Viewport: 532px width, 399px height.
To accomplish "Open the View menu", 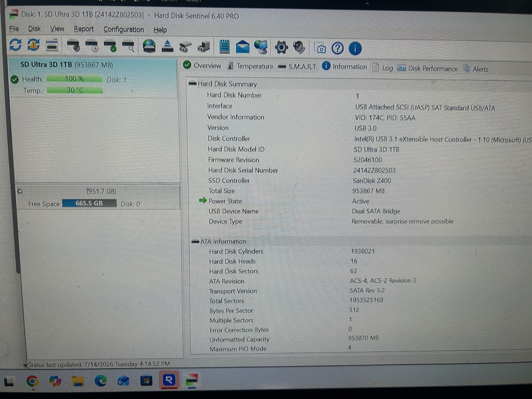I will tap(57, 29).
